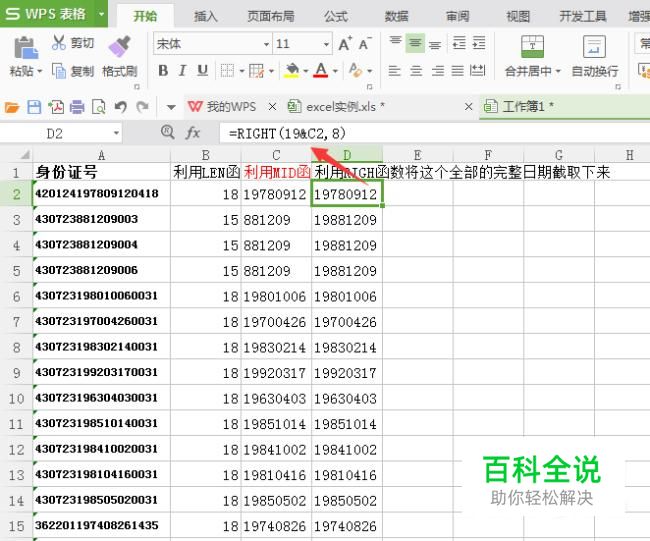
Task: Switch to 数据 ribbon tab
Action: tap(396, 16)
